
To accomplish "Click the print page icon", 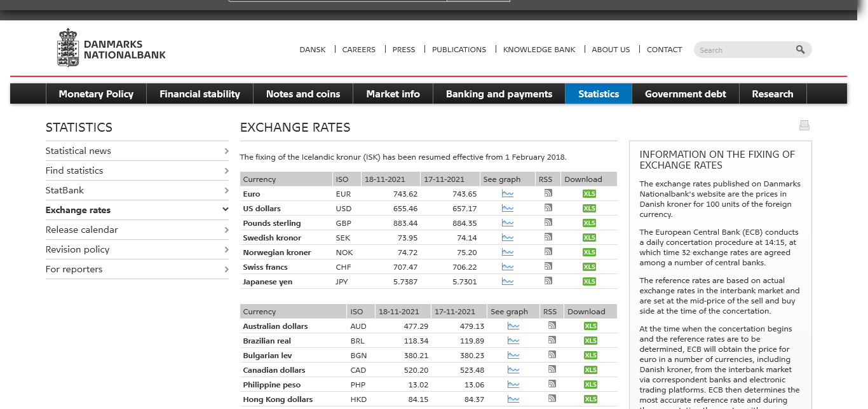I will coord(804,125).
